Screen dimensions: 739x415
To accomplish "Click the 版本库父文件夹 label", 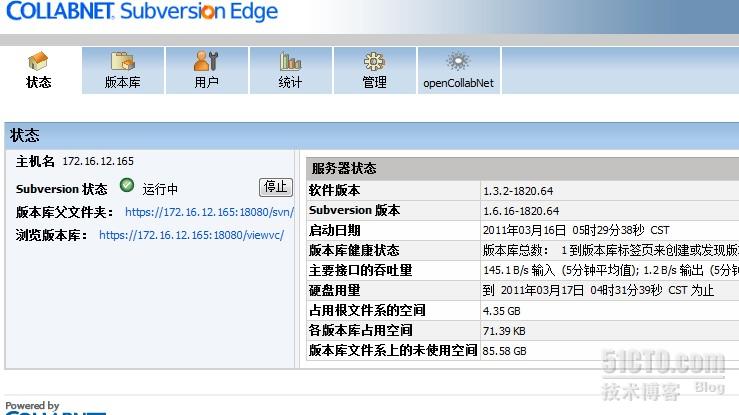I will click(65, 212).
